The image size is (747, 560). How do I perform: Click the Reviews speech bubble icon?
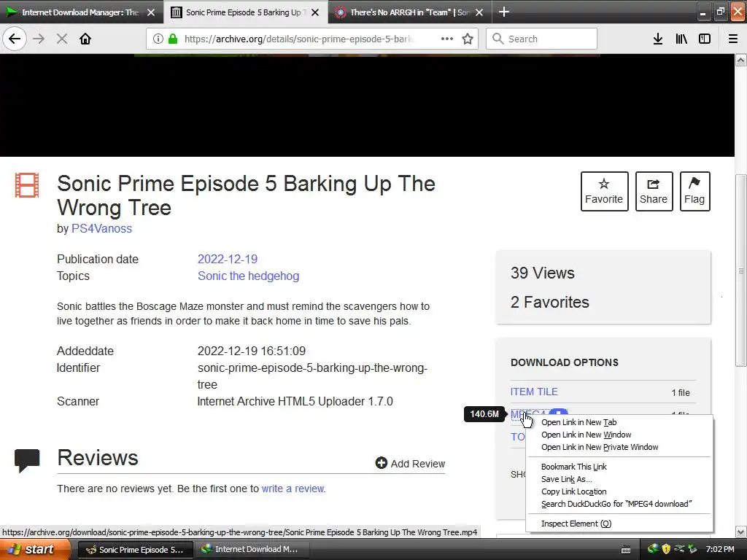pyautogui.click(x=27, y=460)
